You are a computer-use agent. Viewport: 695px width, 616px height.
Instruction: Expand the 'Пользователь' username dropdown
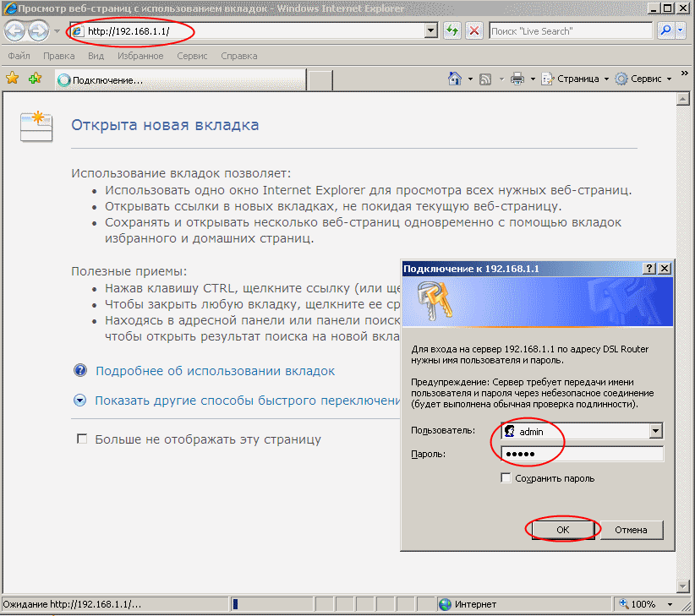point(655,431)
